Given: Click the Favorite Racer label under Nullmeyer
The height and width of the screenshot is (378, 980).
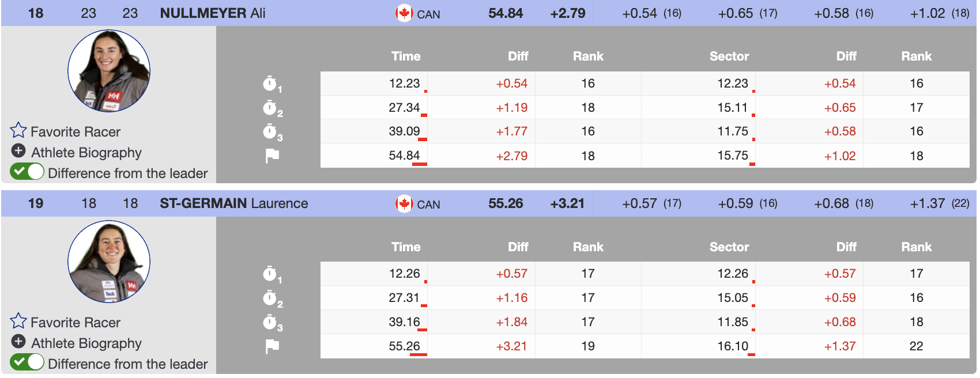Looking at the screenshot, I should pos(76,132).
